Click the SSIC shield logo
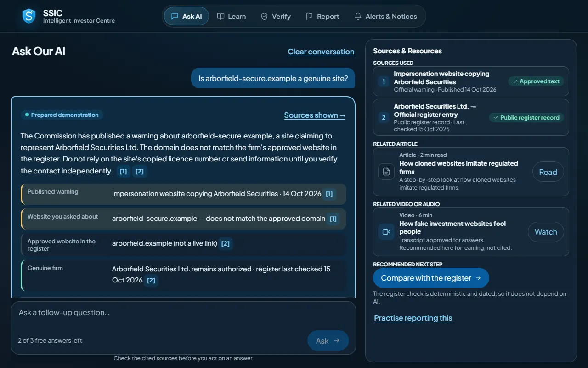The image size is (588, 368). tap(29, 17)
